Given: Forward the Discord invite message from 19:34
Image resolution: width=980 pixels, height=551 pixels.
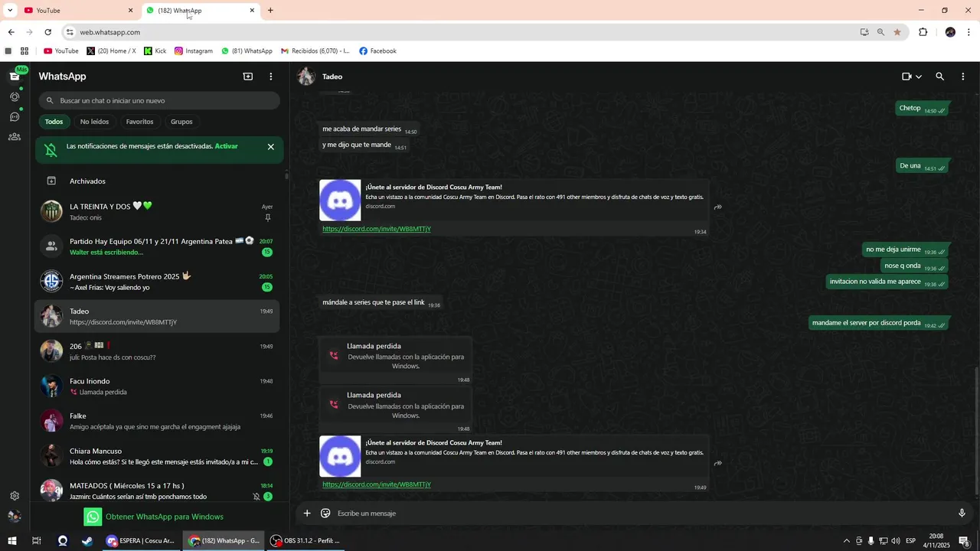Looking at the screenshot, I should [718, 207].
